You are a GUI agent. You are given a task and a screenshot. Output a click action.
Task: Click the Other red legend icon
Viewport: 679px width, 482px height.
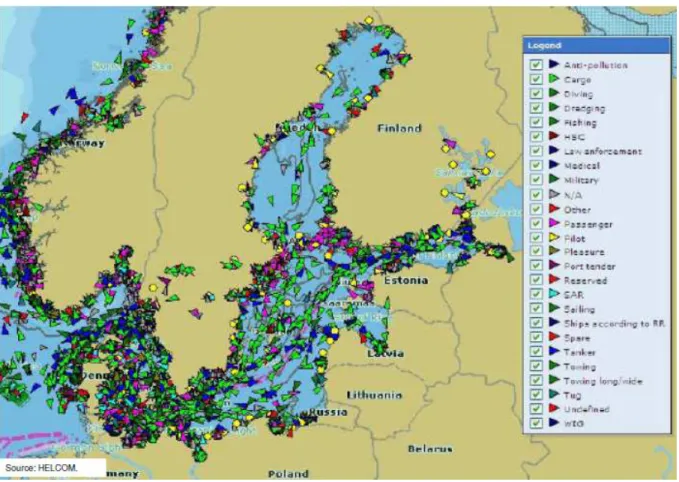tap(554, 209)
